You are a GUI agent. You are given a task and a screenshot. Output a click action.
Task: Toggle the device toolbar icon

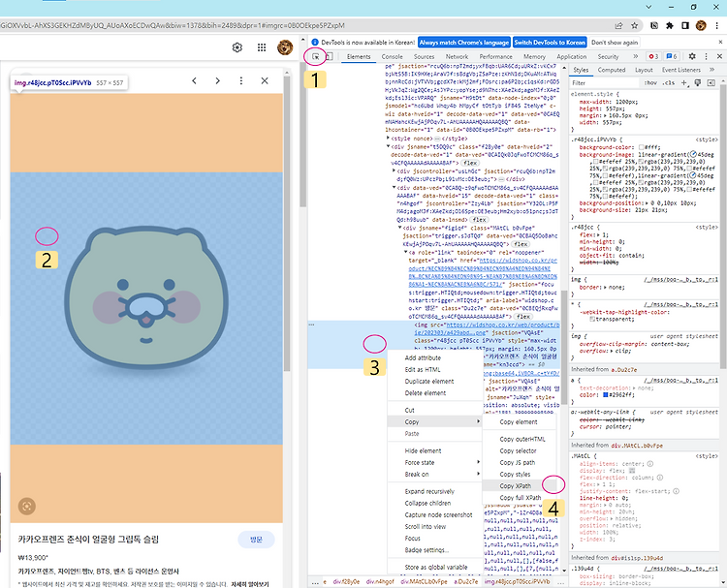tap(329, 56)
